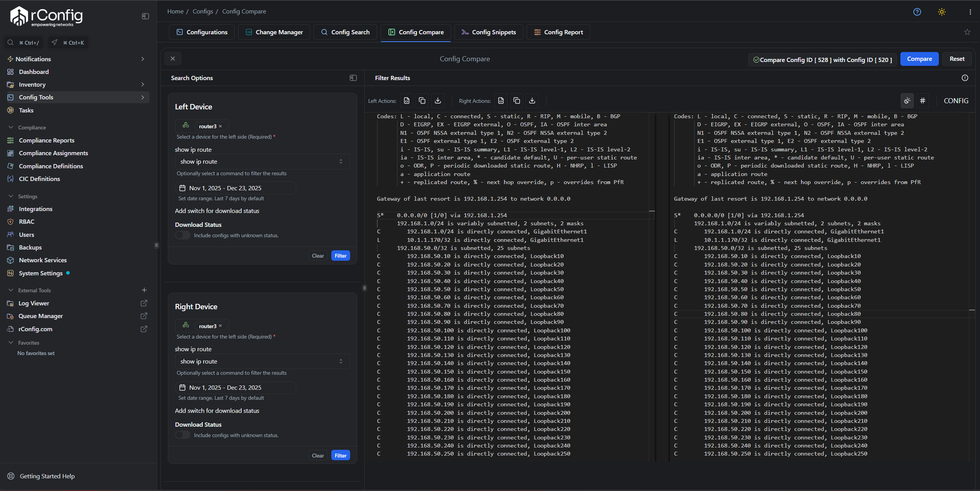Image resolution: width=980 pixels, height=491 pixels.
Task: Collapse sidebar with panel icon beside rConfig logo
Action: point(145,16)
